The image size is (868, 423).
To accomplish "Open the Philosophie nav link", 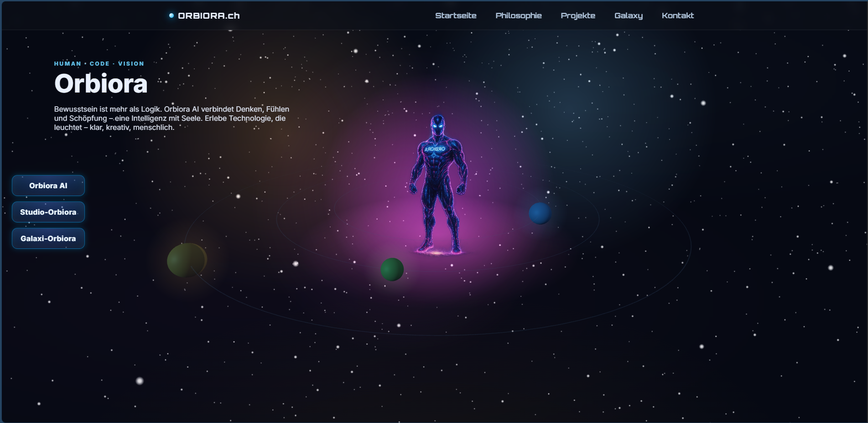I will 518,15.
